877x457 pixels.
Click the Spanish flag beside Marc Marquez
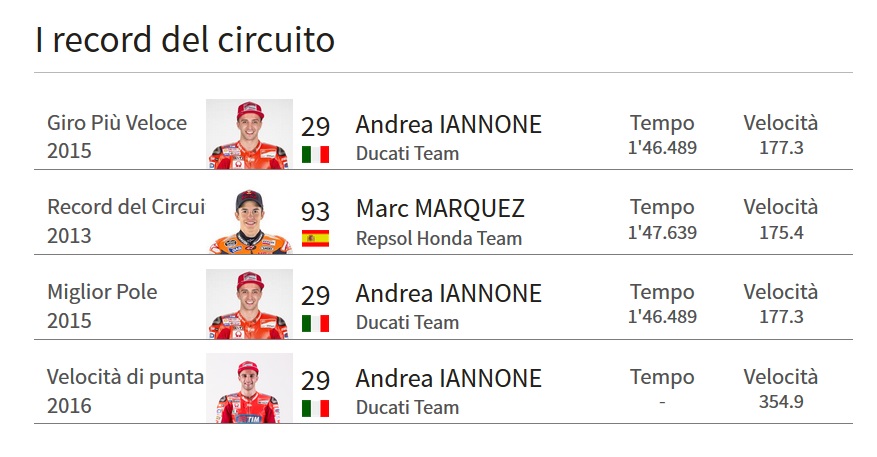click(315, 238)
